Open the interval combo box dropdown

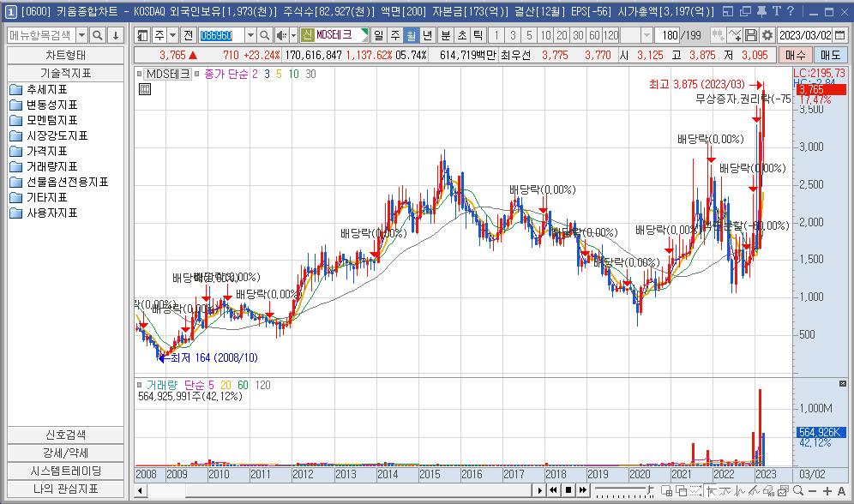pyautogui.click(x=646, y=36)
